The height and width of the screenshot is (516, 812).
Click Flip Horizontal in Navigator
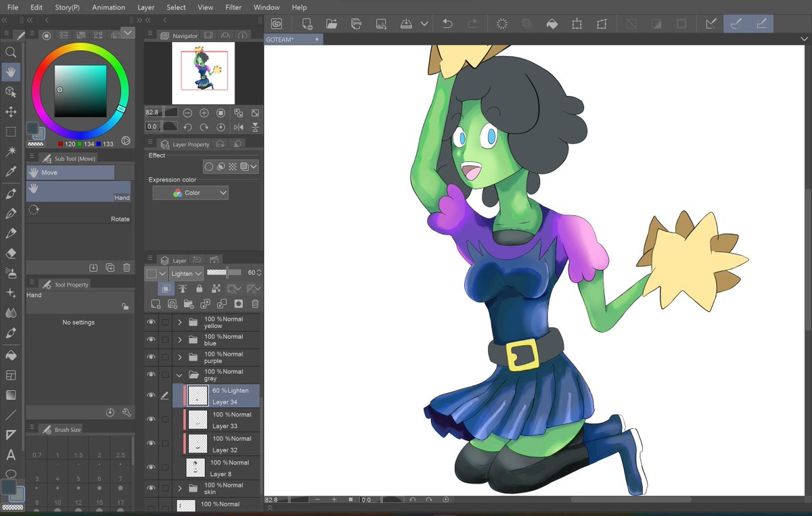pyautogui.click(x=238, y=126)
